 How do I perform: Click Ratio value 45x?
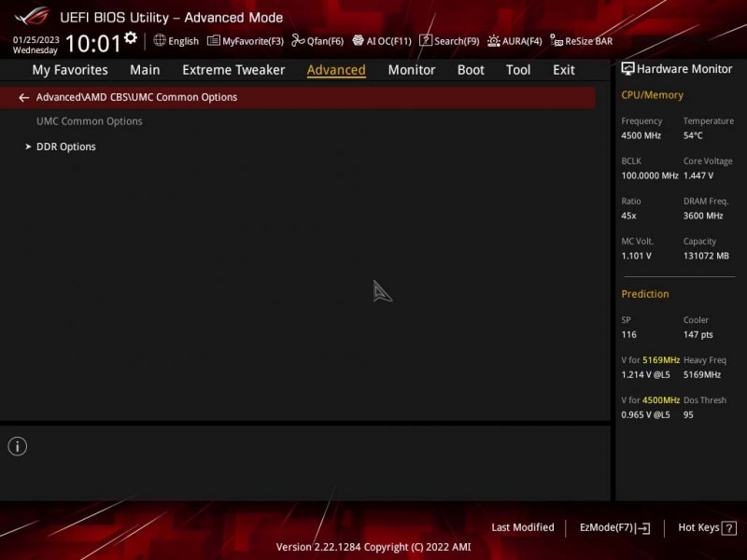click(628, 216)
